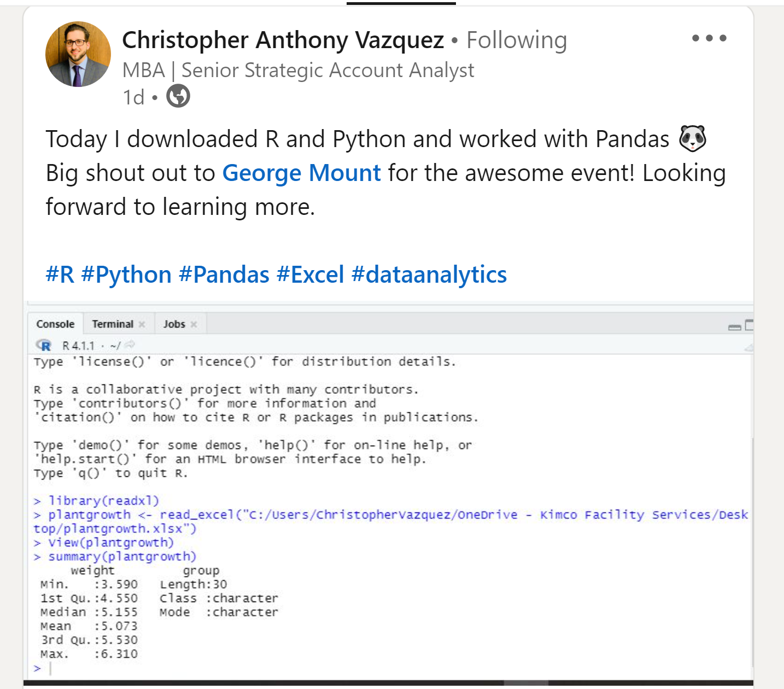Maximize the RStudio console pane
The height and width of the screenshot is (689, 784).
point(749,325)
